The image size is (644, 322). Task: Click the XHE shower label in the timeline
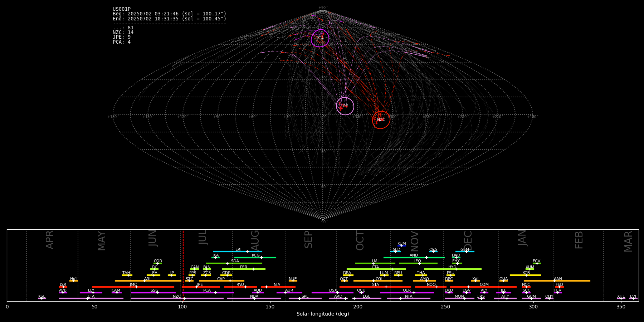(621, 297)
